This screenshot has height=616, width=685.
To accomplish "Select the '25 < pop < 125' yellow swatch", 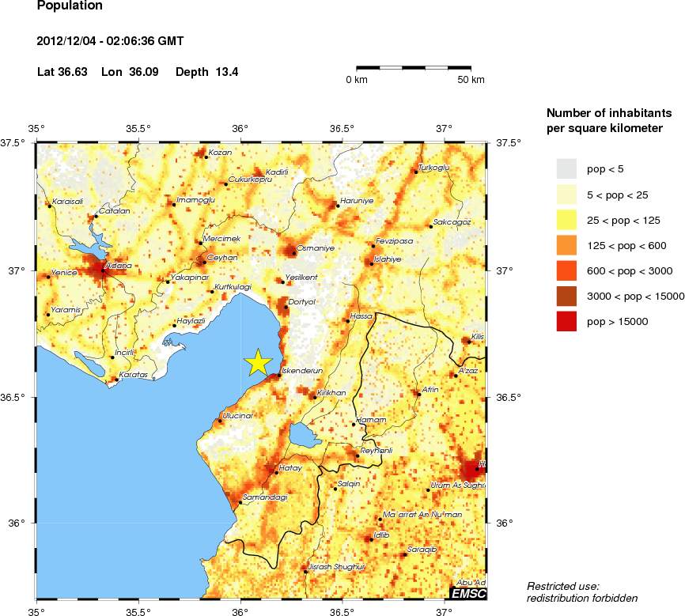I will coord(566,220).
